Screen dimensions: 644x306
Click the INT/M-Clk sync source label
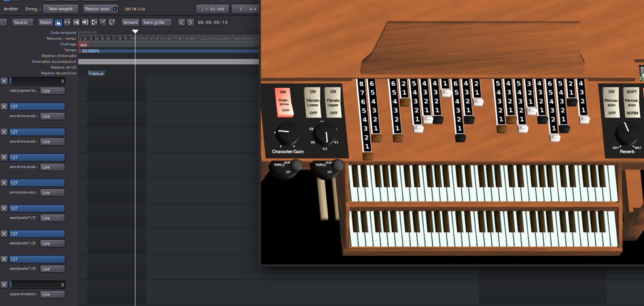135,9
